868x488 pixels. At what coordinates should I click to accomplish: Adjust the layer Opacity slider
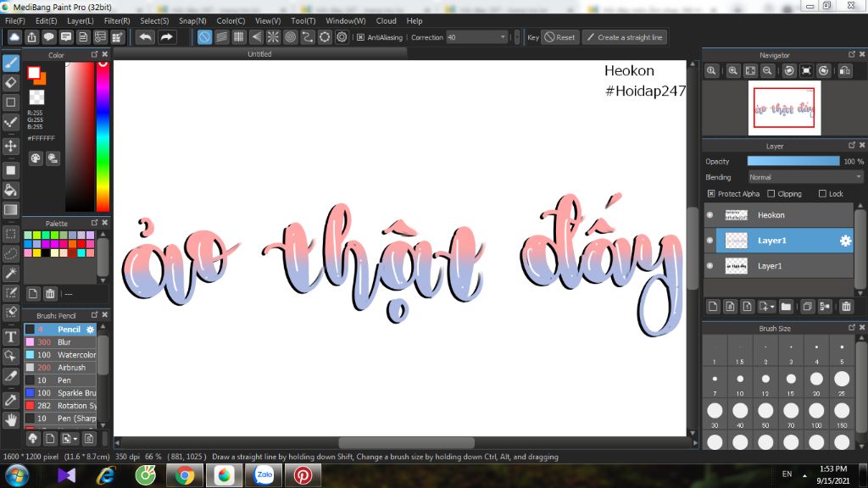coord(793,161)
